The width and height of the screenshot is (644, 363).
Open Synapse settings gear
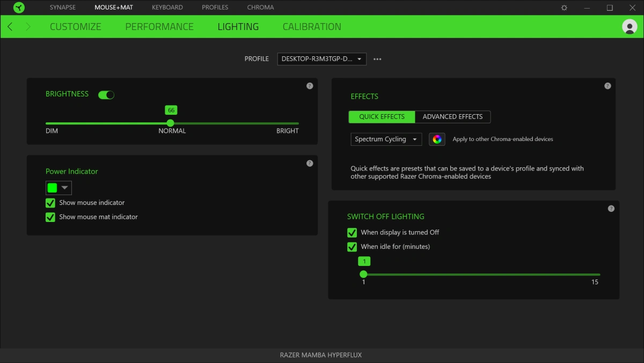tap(564, 8)
